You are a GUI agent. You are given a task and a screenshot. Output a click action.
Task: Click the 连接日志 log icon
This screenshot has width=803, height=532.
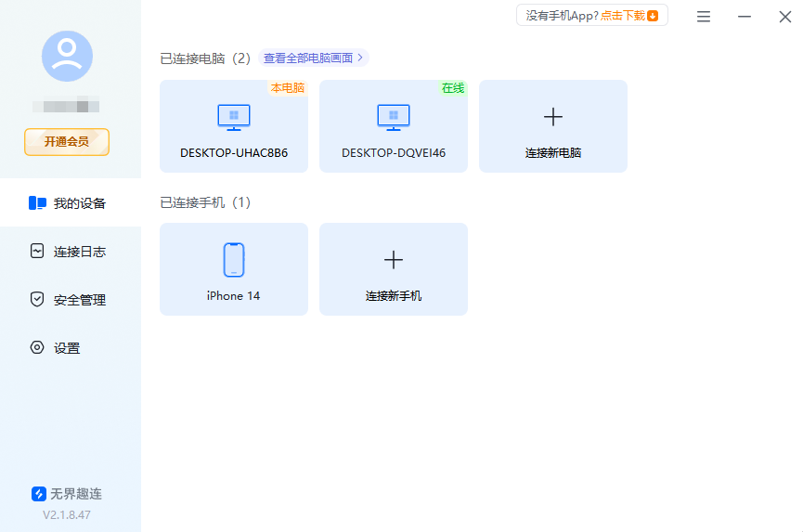[37, 251]
